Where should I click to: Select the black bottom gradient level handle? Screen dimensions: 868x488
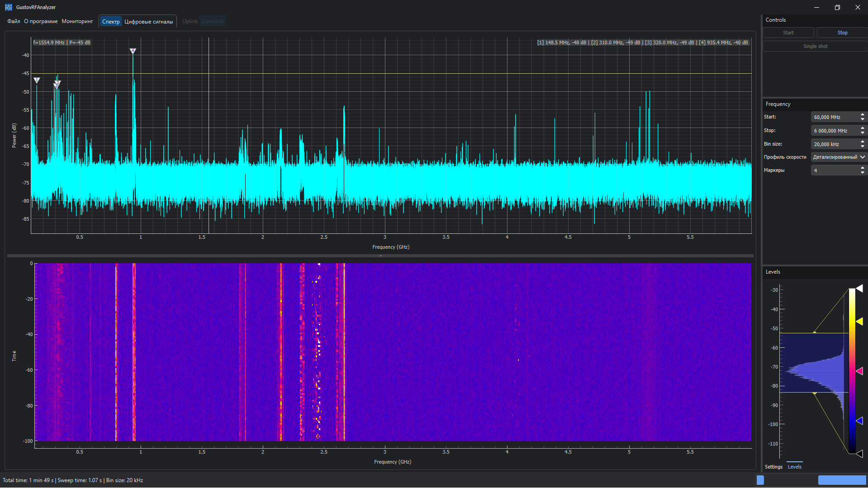[x=859, y=453]
